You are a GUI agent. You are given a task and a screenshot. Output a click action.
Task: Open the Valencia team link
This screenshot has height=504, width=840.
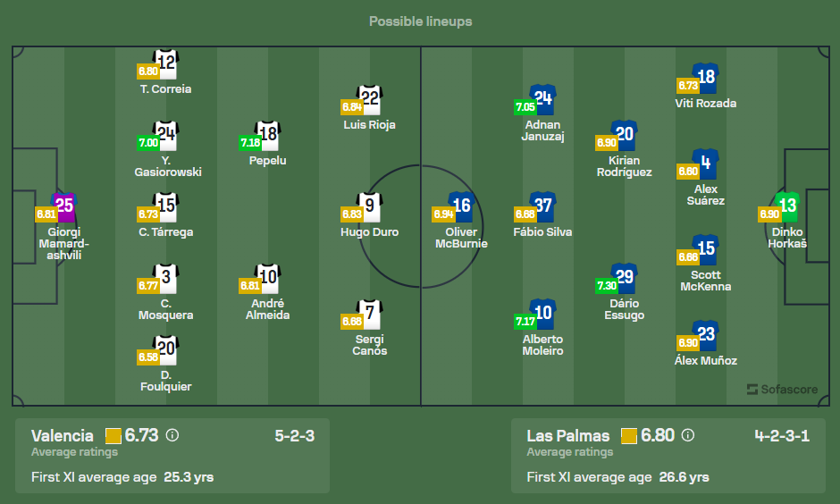coord(63,436)
